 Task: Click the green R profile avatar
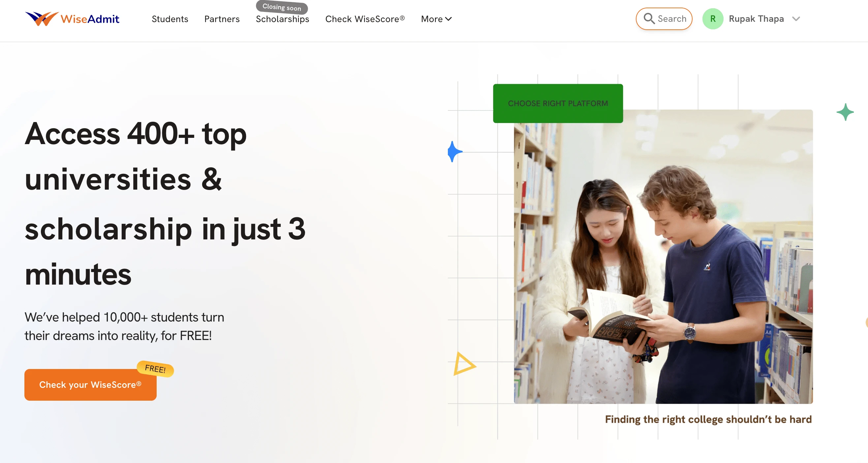(712, 19)
